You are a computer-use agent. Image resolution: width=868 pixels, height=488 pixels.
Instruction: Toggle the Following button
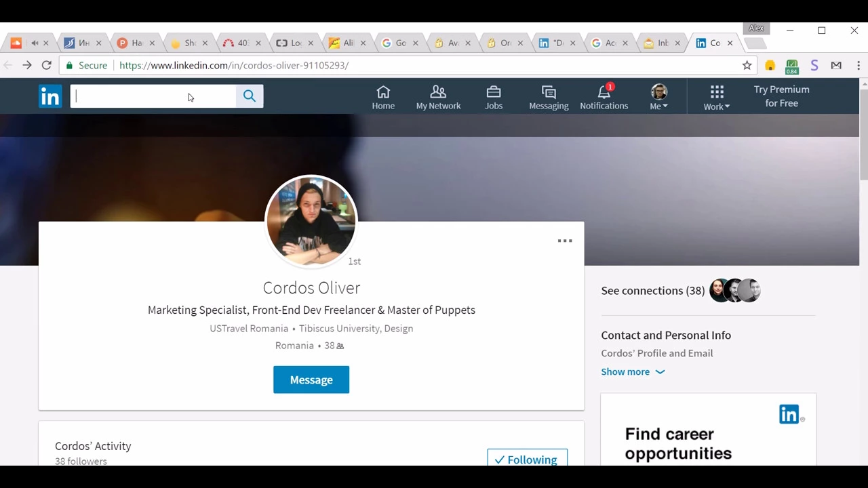point(527,457)
